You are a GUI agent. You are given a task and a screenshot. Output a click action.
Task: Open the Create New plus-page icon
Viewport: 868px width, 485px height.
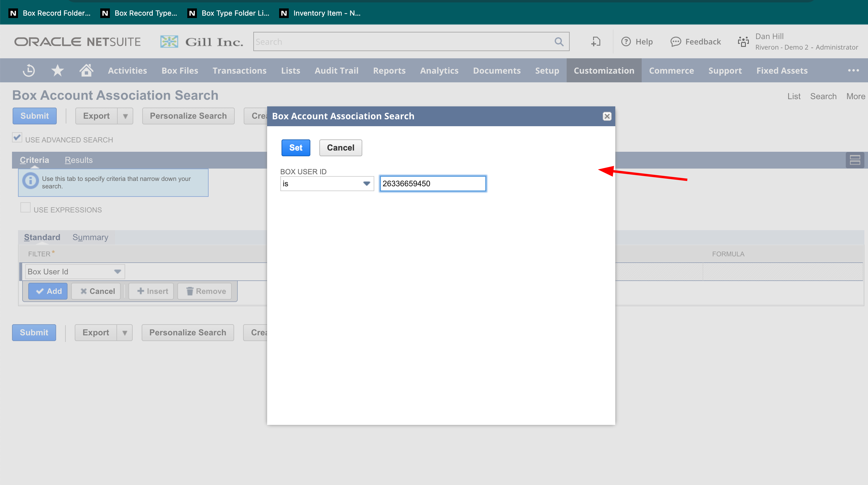(596, 42)
